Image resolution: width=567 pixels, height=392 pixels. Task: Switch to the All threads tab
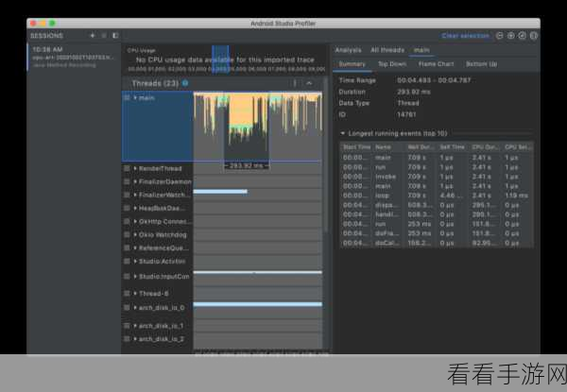click(x=387, y=50)
